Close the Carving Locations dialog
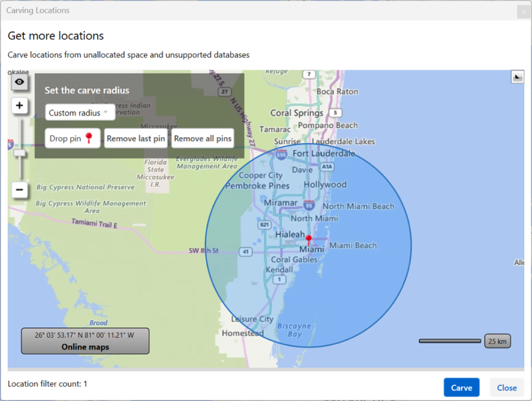 click(x=507, y=387)
